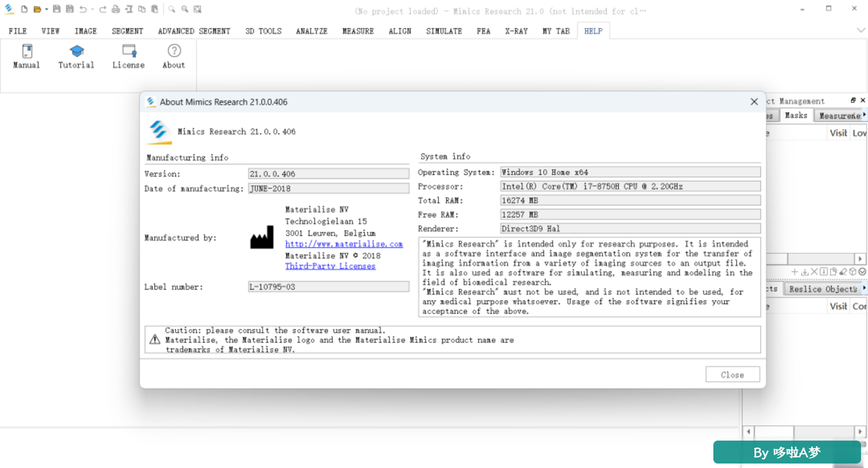868x468 pixels.
Task: Switch to the VIEW ribbon tab
Action: click(x=50, y=31)
